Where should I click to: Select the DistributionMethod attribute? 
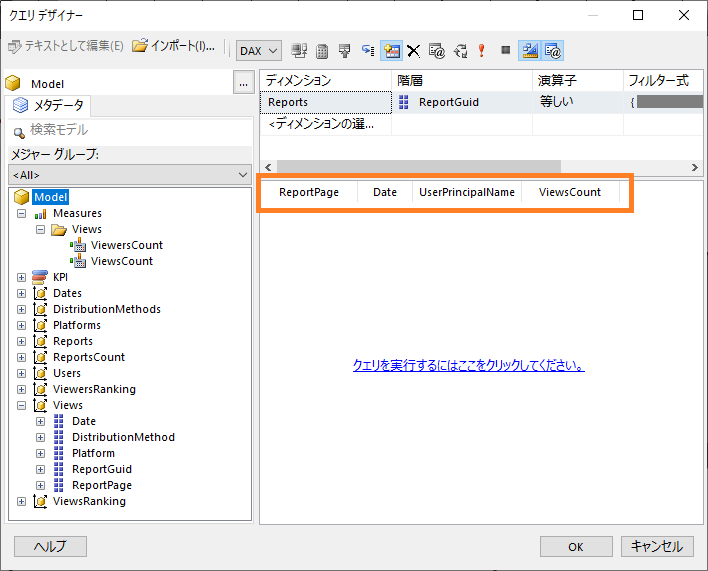coord(123,437)
